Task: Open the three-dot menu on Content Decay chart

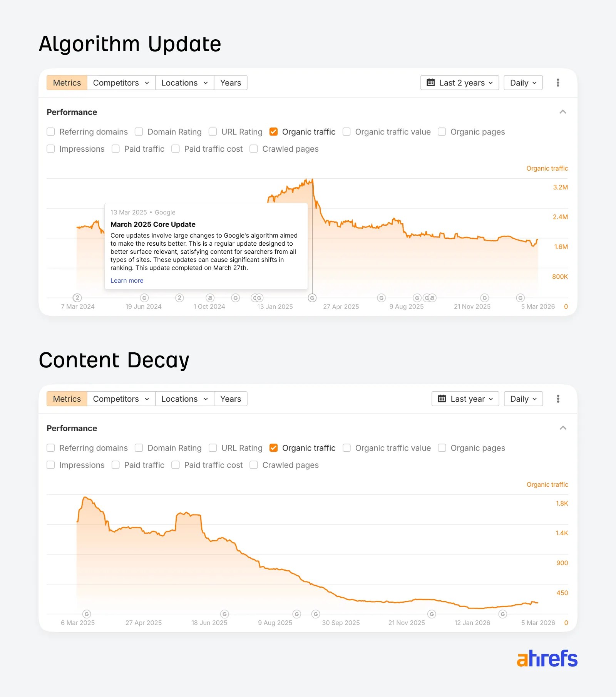Action: [x=558, y=399]
